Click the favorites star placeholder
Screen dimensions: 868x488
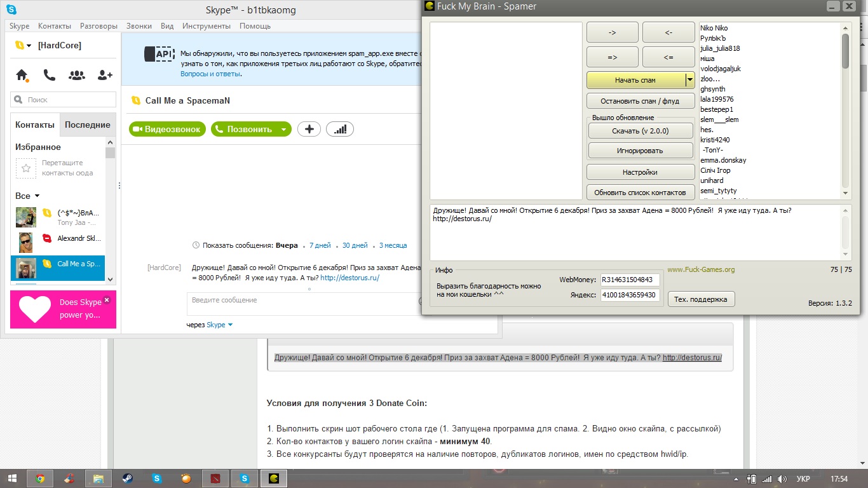click(26, 168)
